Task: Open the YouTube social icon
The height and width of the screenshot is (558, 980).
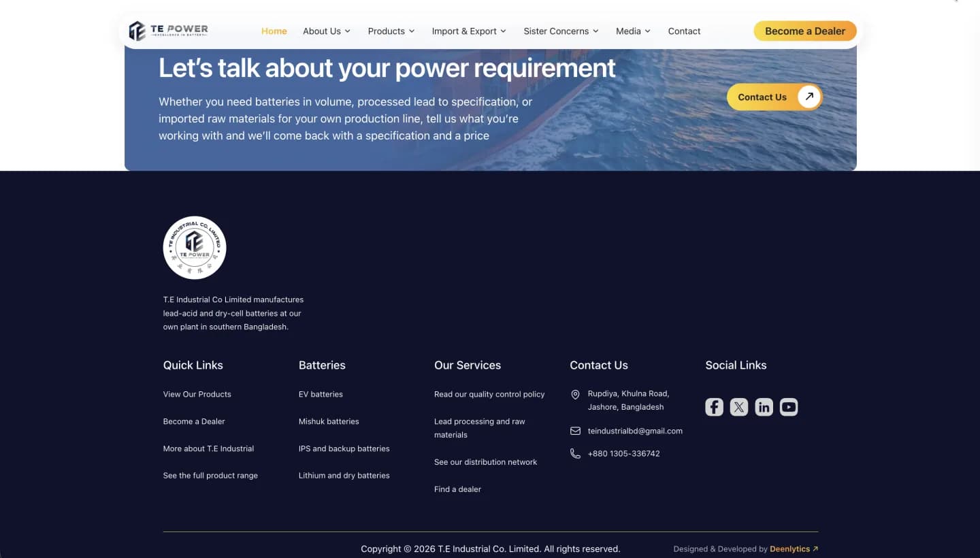Action: tap(789, 407)
